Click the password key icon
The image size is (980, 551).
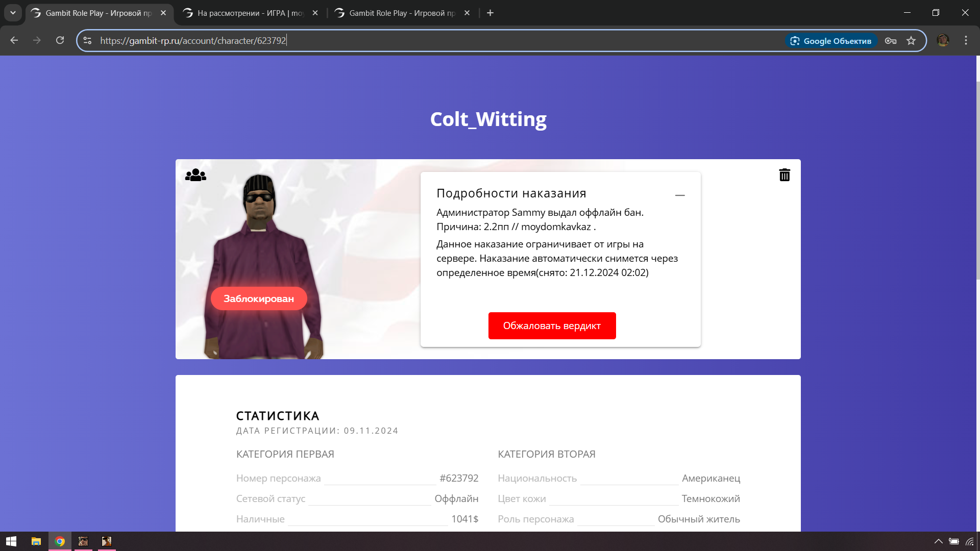coord(891,41)
